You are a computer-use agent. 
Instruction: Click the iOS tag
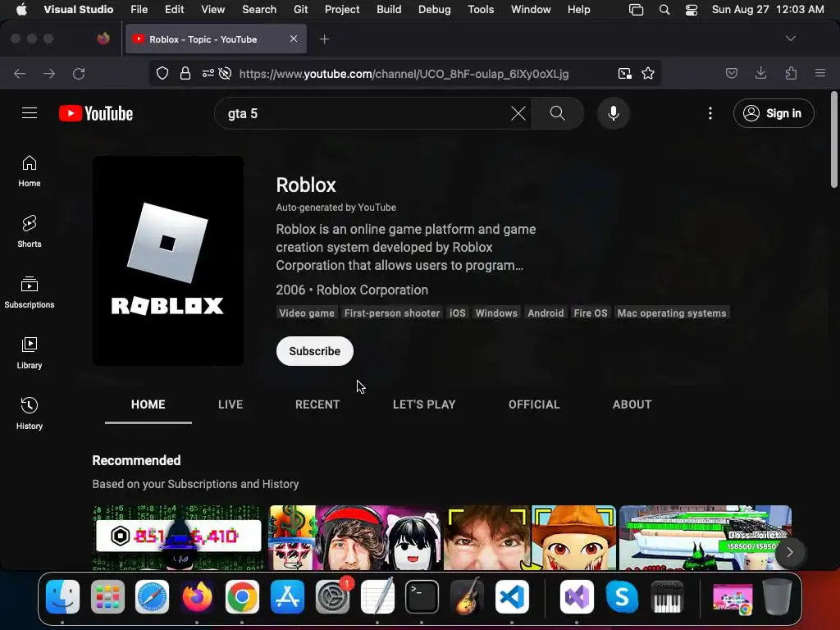coord(458,313)
